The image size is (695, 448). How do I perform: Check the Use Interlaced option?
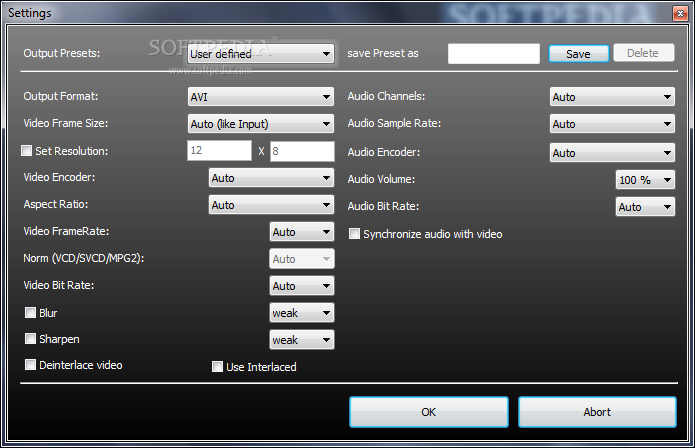click(217, 366)
